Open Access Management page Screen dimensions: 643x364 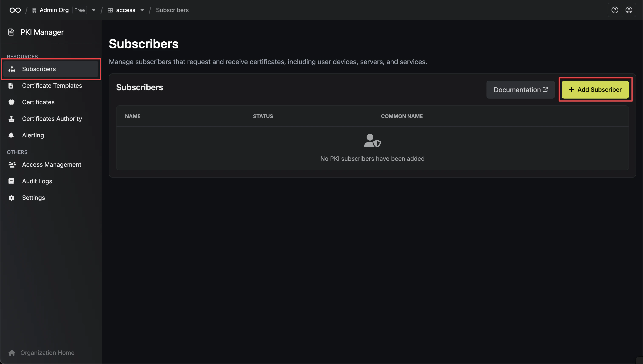pyautogui.click(x=51, y=165)
